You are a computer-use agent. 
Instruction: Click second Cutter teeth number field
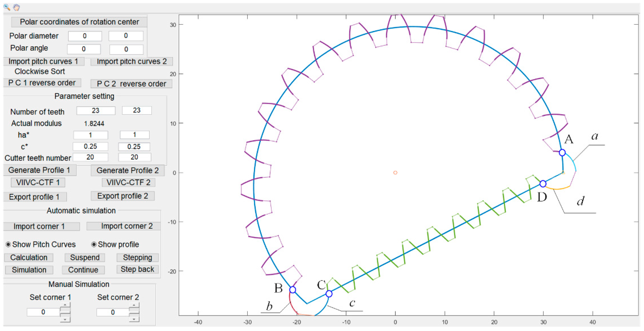tap(135, 157)
